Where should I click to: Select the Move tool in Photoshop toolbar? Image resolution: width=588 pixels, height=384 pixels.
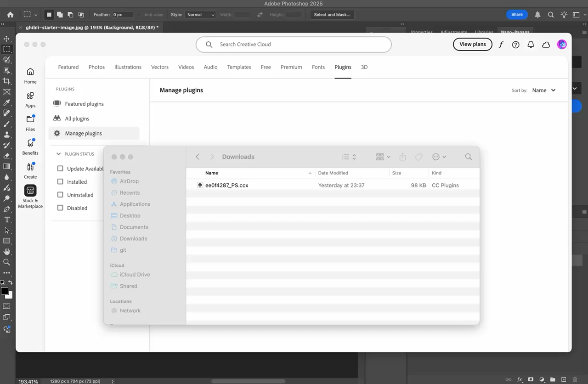[x=6, y=39]
